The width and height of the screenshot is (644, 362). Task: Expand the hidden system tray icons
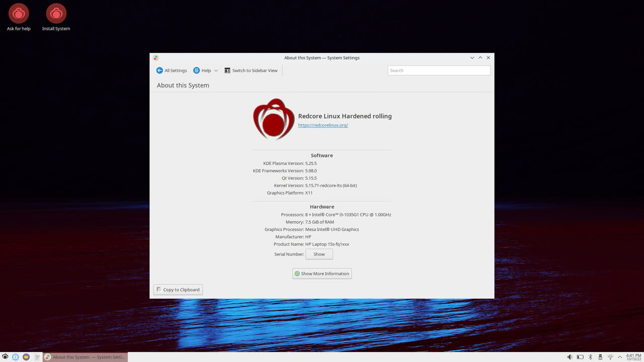(x=620, y=357)
